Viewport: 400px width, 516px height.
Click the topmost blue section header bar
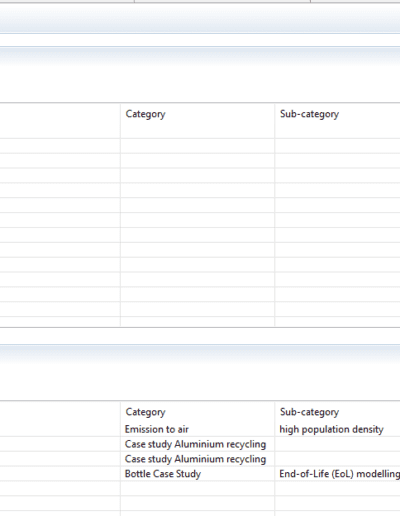(200, 18)
